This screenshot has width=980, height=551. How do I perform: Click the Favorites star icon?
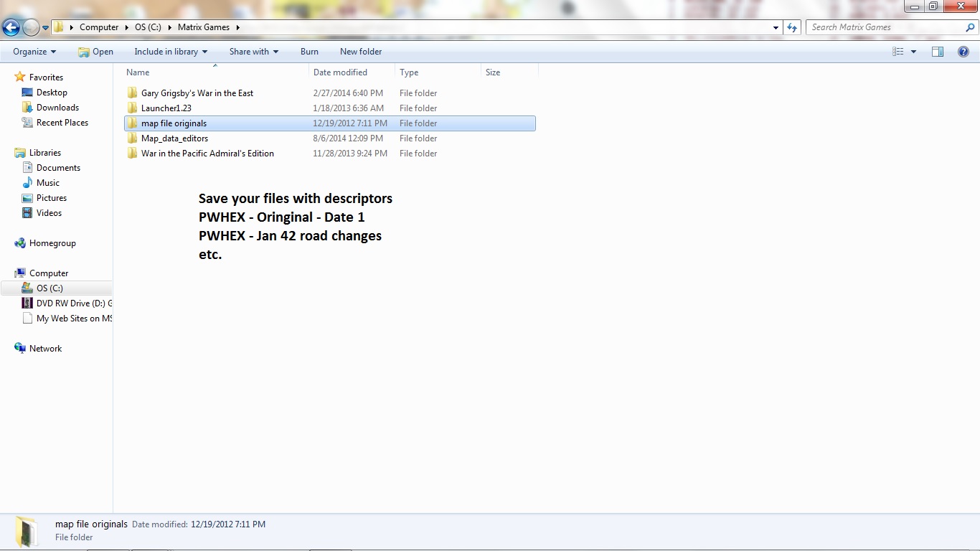point(20,77)
